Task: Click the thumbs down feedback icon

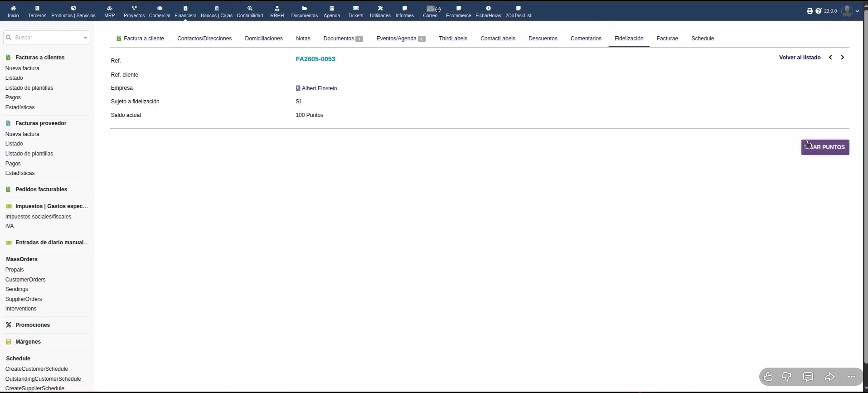Action: (786, 377)
